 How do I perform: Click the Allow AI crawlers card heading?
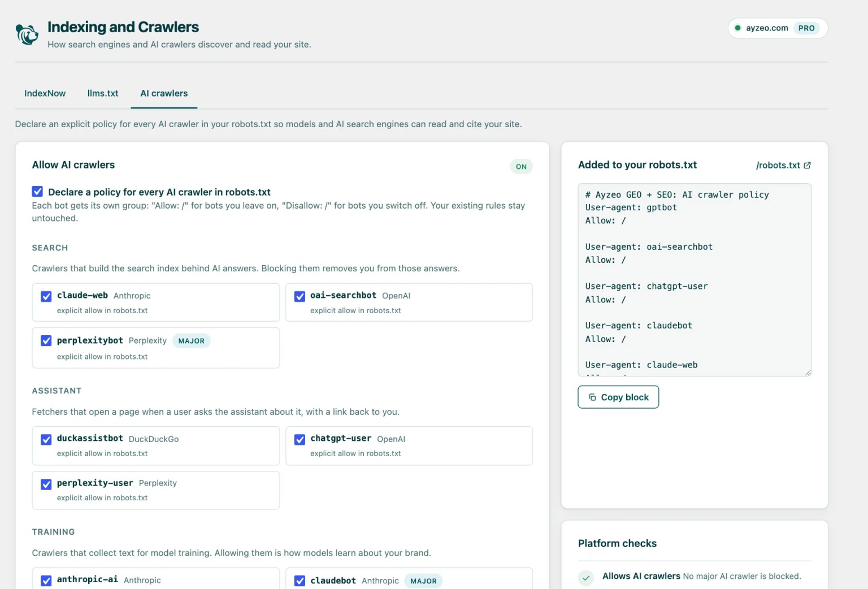(73, 164)
